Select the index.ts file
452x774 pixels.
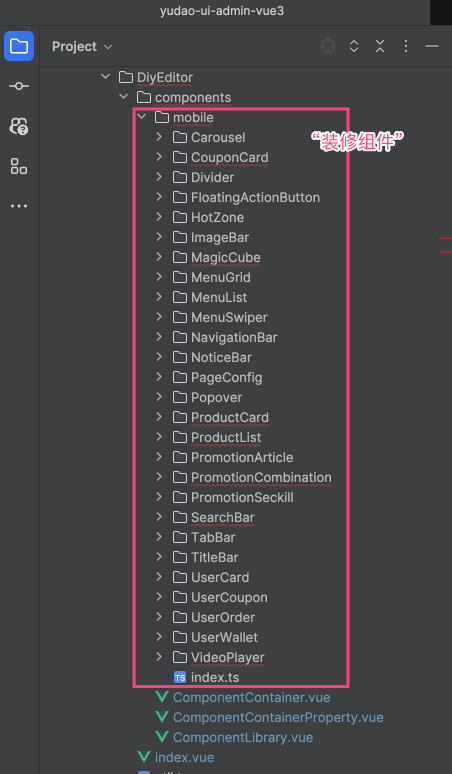(x=206, y=677)
